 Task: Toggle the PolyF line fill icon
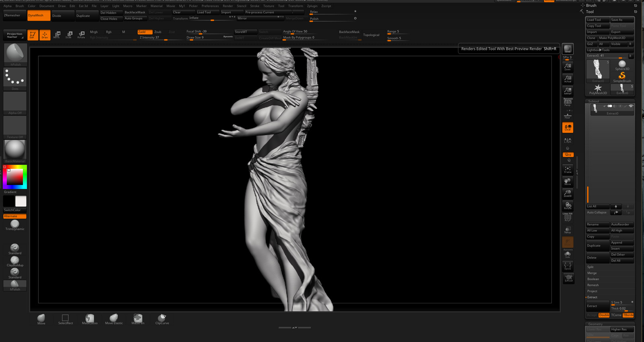click(x=568, y=218)
